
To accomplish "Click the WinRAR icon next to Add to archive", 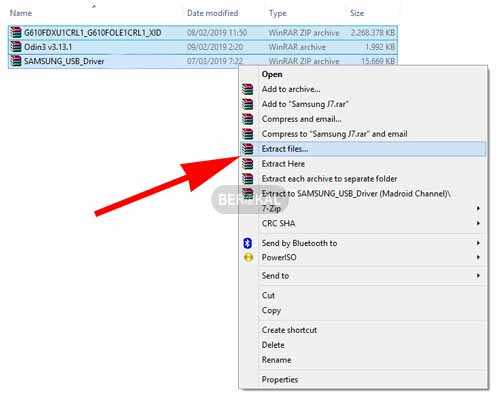I will (247, 89).
